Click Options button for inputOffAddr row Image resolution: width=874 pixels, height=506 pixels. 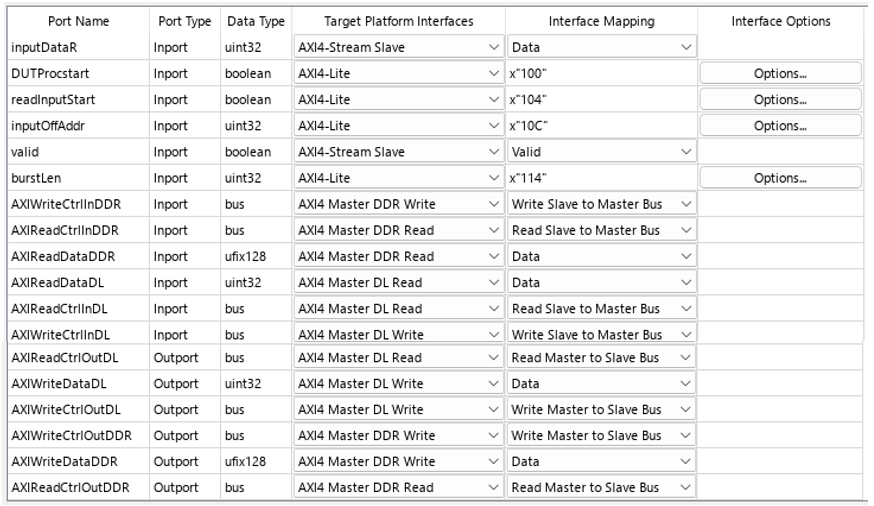pos(780,125)
